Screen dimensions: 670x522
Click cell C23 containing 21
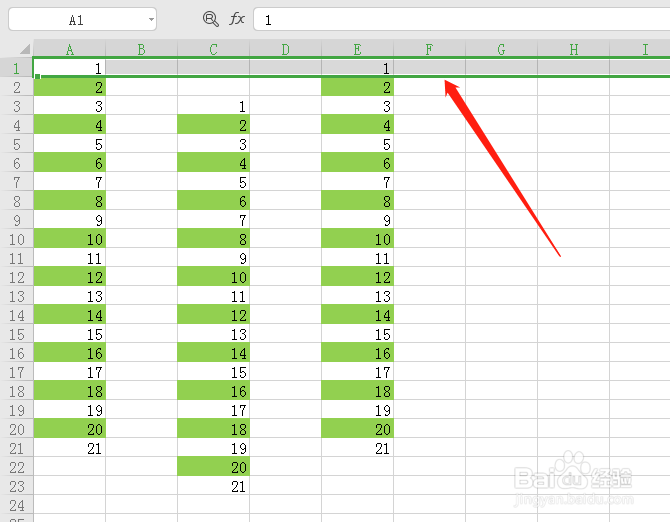tap(213, 486)
